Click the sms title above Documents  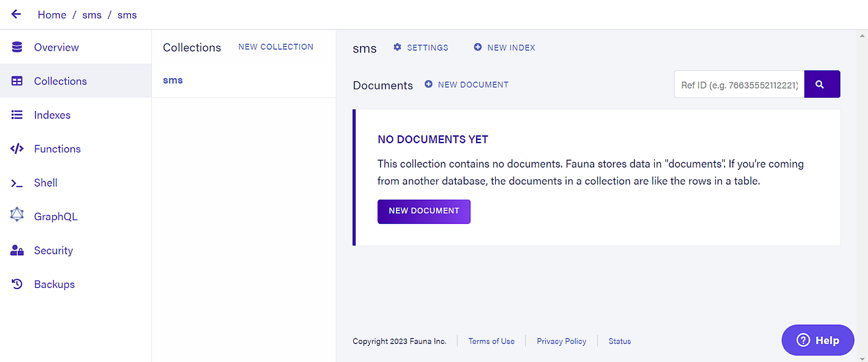pos(365,48)
